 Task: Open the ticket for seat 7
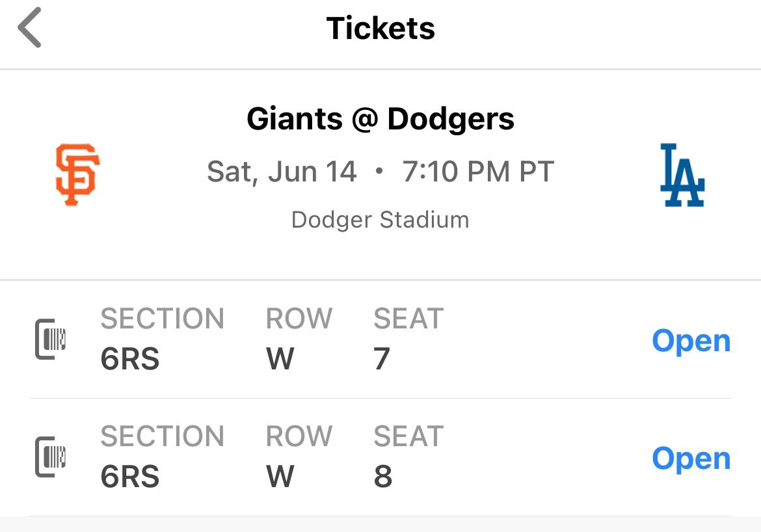[691, 339]
